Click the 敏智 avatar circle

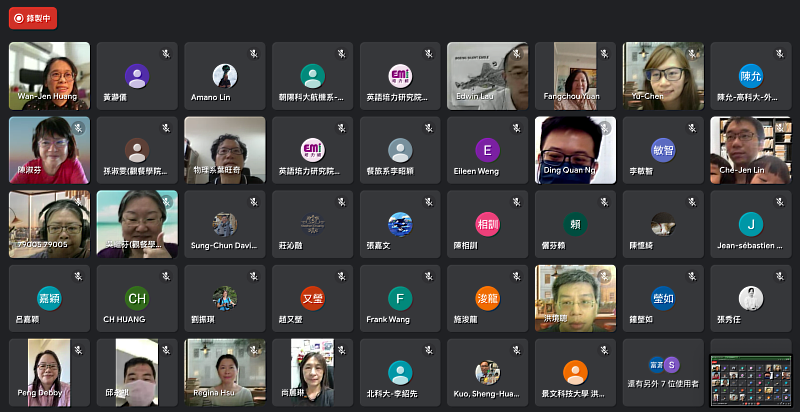tap(663, 150)
